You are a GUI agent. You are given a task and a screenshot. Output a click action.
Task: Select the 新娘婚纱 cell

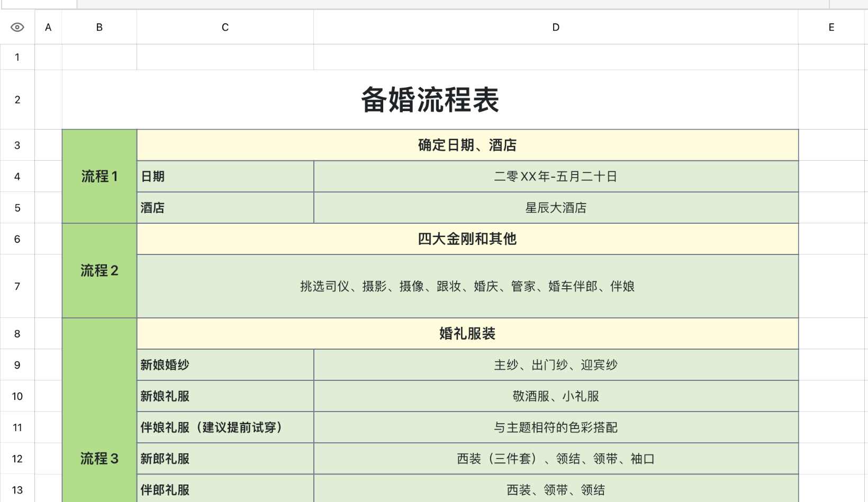click(x=225, y=364)
